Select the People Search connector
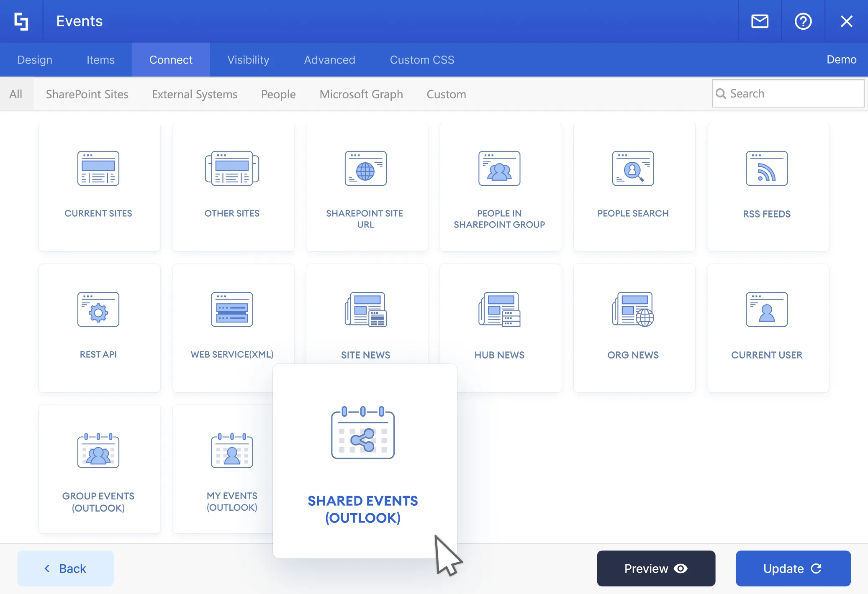Image resolution: width=868 pixels, height=594 pixels. pos(634,187)
